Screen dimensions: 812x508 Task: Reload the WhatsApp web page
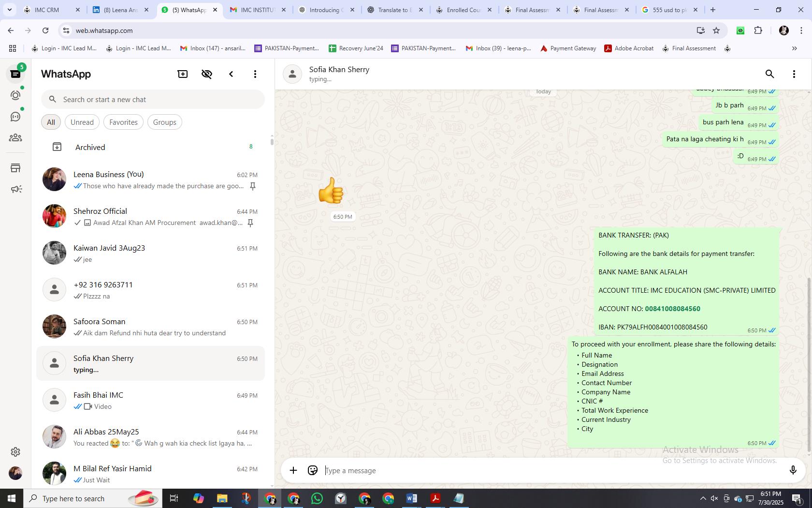pyautogui.click(x=45, y=30)
